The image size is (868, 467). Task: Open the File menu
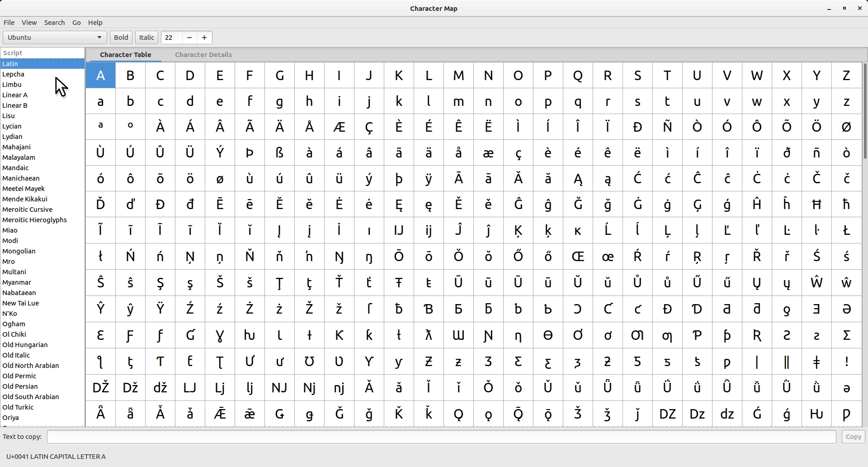click(x=9, y=23)
